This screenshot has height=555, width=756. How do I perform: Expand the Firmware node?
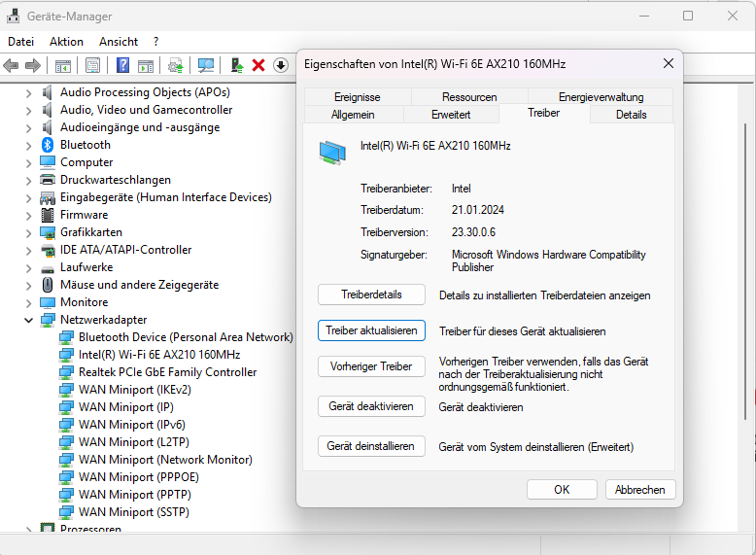pos(28,216)
